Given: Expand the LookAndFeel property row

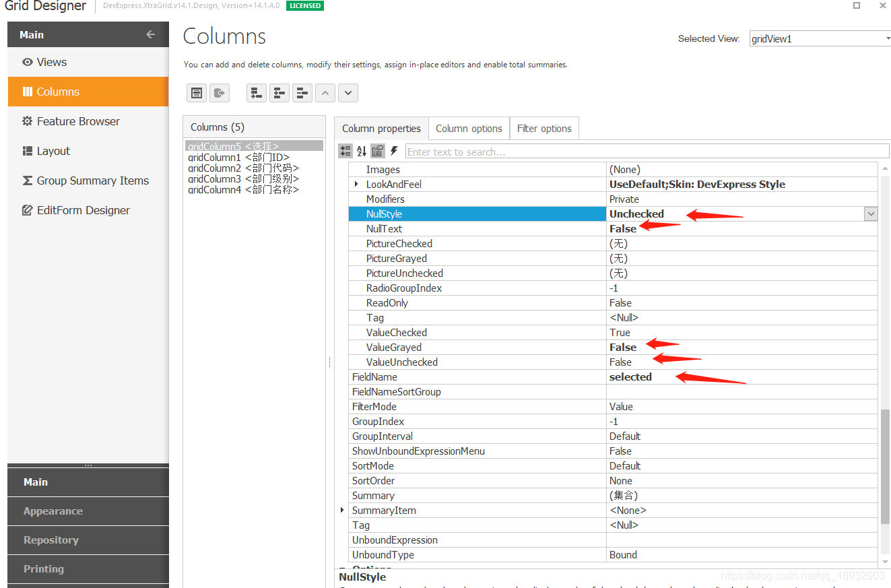Looking at the screenshot, I should click(x=355, y=184).
